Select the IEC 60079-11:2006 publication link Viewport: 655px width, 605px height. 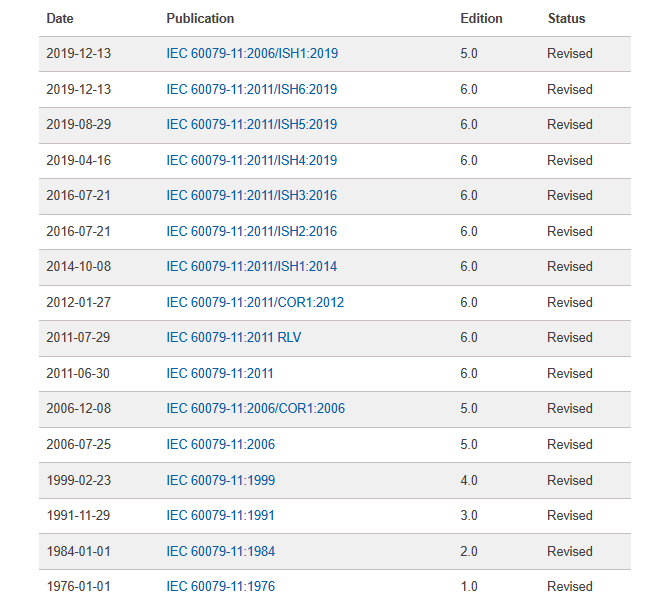pyautogui.click(x=220, y=445)
